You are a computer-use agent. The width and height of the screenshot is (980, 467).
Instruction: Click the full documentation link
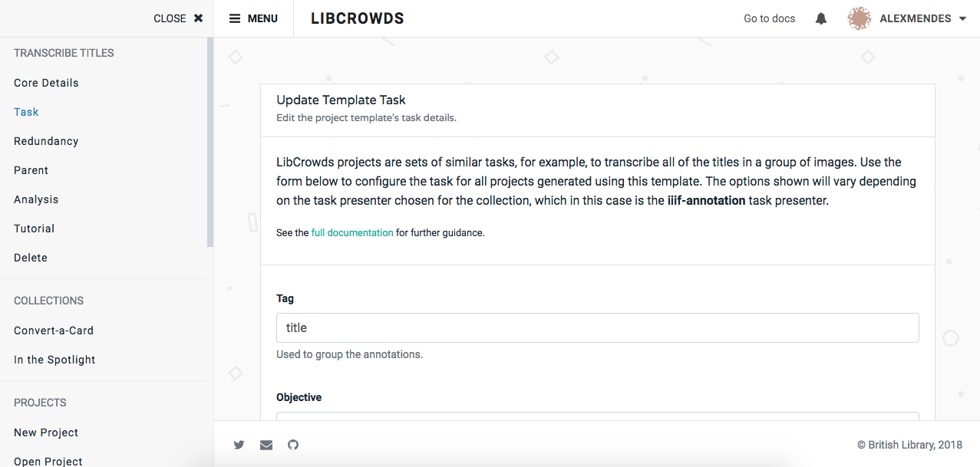tap(351, 232)
